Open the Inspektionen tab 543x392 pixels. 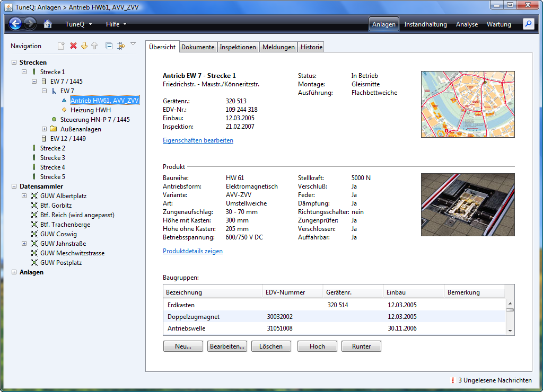tap(238, 47)
